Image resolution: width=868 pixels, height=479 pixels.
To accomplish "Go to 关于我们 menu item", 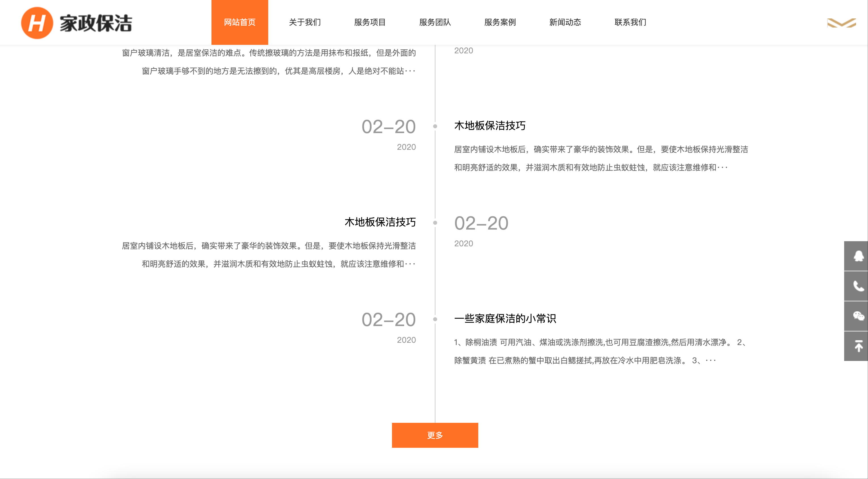I will pyautogui.click(x=305, y=22).
